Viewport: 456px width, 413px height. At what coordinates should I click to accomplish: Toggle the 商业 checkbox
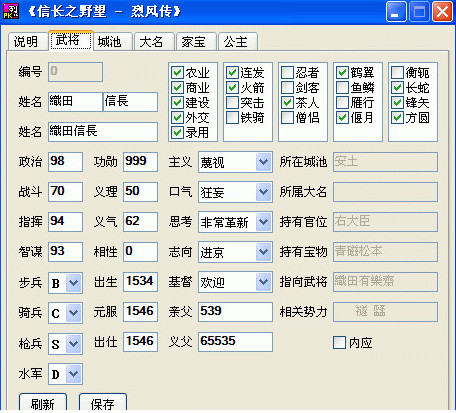click(x=177, y=87)
